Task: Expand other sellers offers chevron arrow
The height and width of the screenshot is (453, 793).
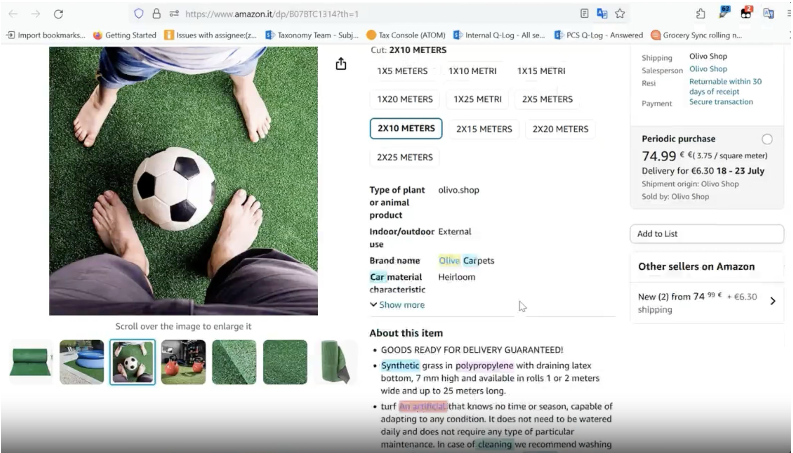Action: coord(772,301)
